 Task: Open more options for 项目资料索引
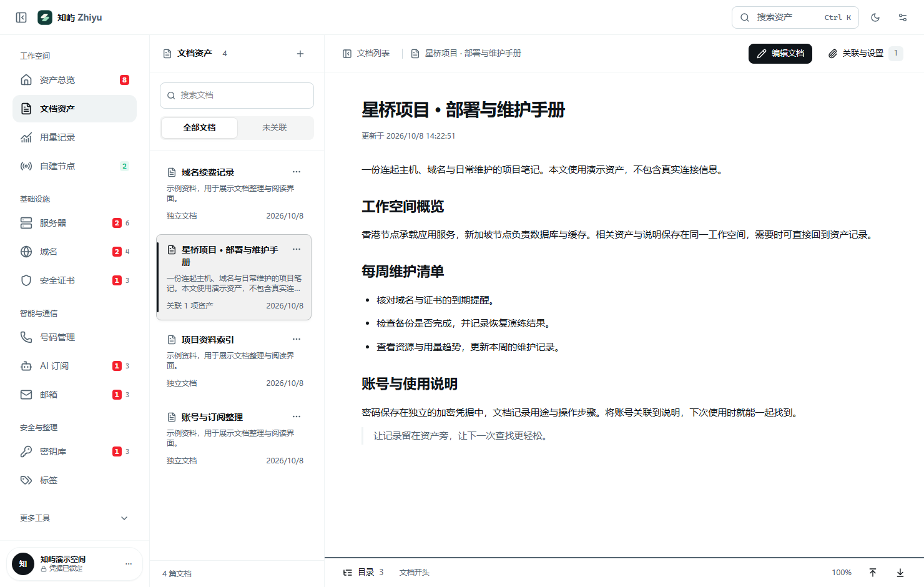(297, 339)
